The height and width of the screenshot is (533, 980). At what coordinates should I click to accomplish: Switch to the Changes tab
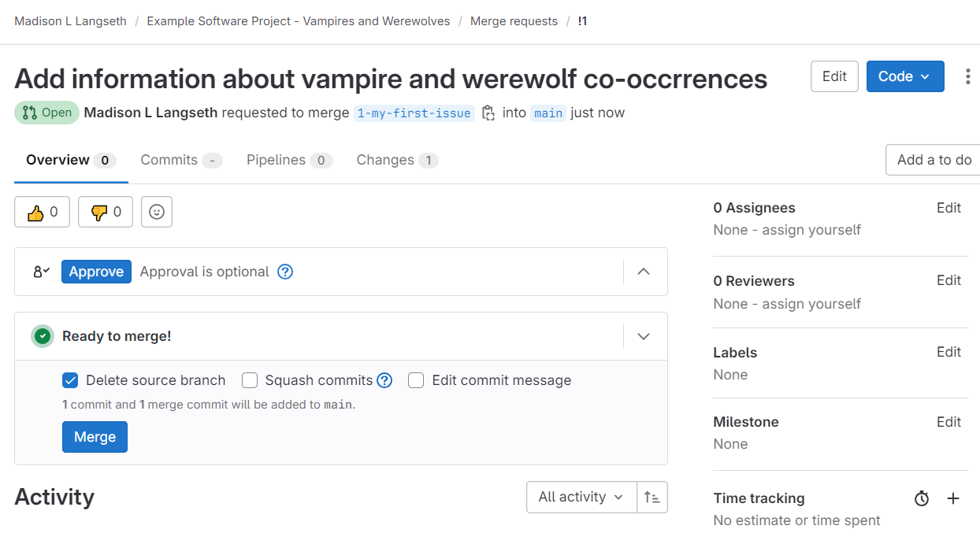396,160
